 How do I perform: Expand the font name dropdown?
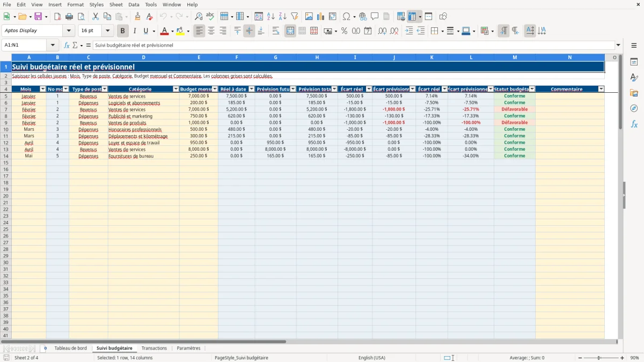pos(69,31)
